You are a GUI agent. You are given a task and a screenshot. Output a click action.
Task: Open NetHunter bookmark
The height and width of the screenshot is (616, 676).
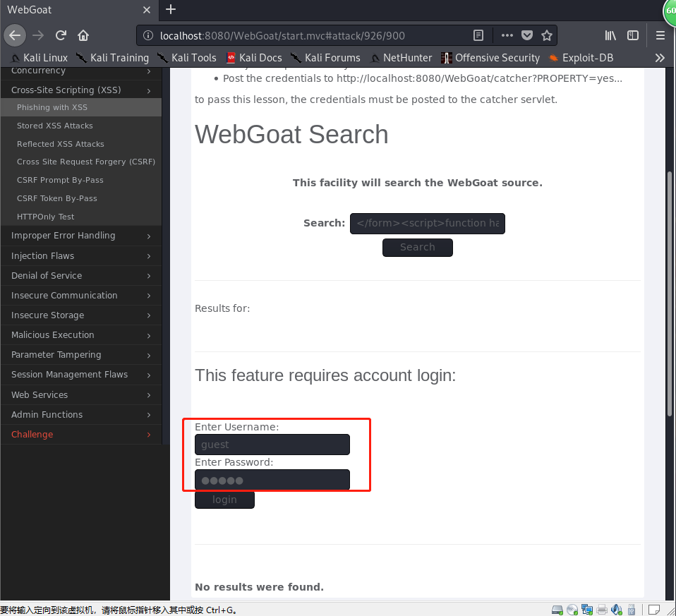click(x=401, y=58)
